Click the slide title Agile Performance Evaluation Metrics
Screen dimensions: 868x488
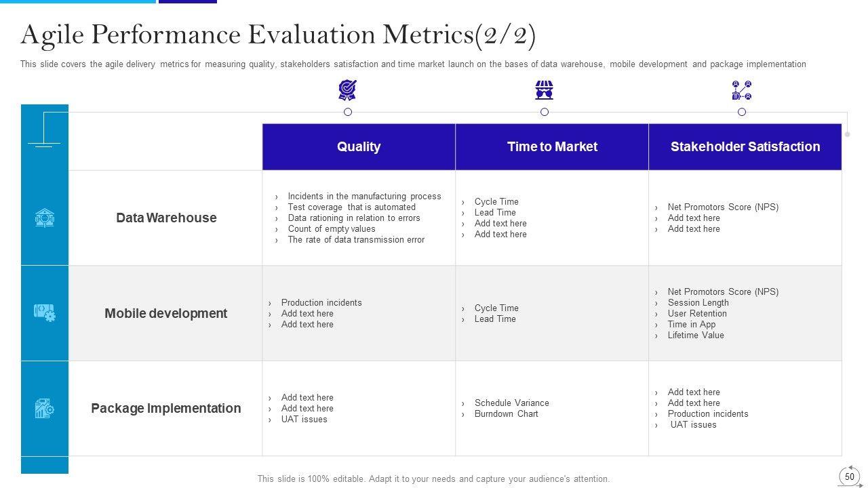click(x=278, y=35)
